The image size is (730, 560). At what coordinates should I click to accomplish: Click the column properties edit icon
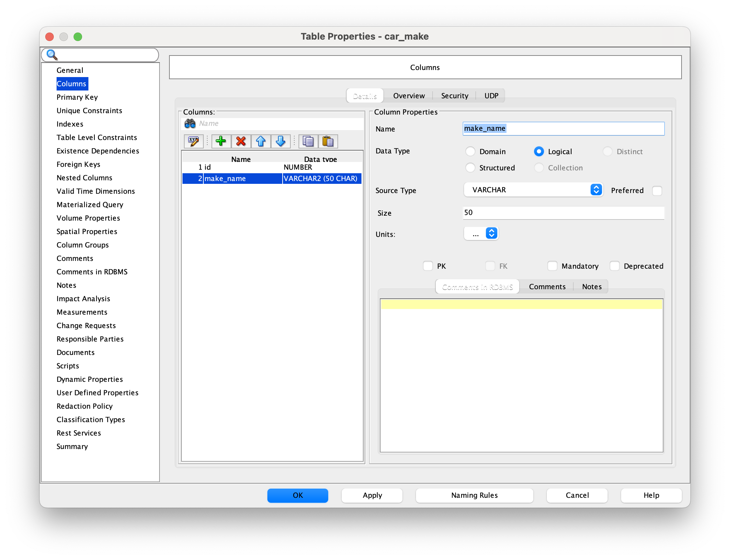tap(193, 141)
